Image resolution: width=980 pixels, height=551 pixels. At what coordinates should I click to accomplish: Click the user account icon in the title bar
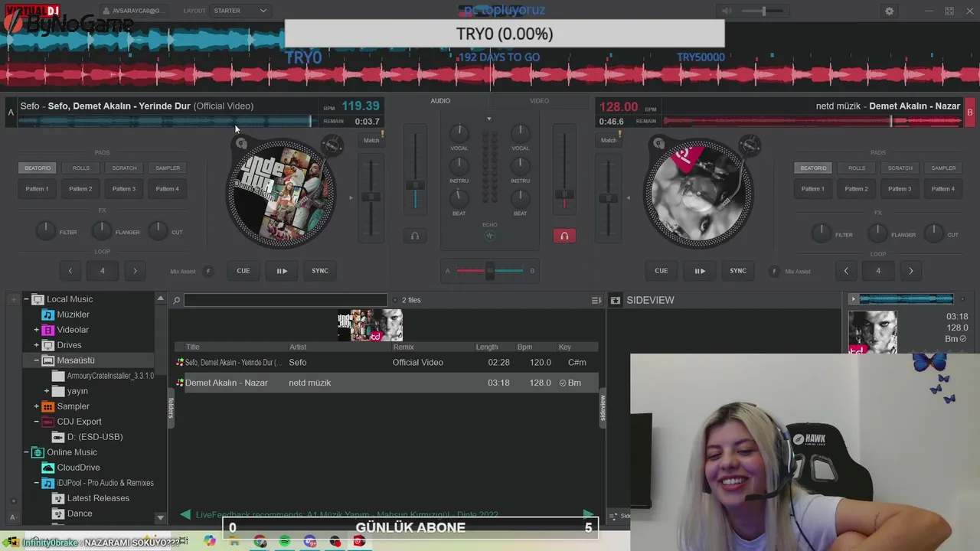[106, 11]
